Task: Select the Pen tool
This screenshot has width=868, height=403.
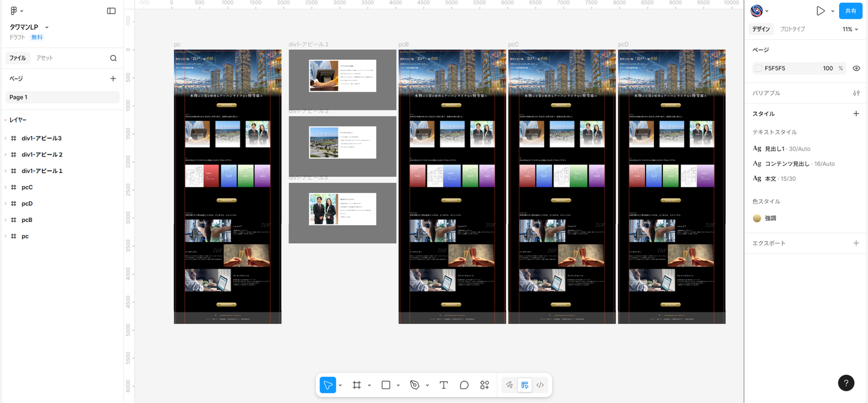Action: [x=415, y=385]
